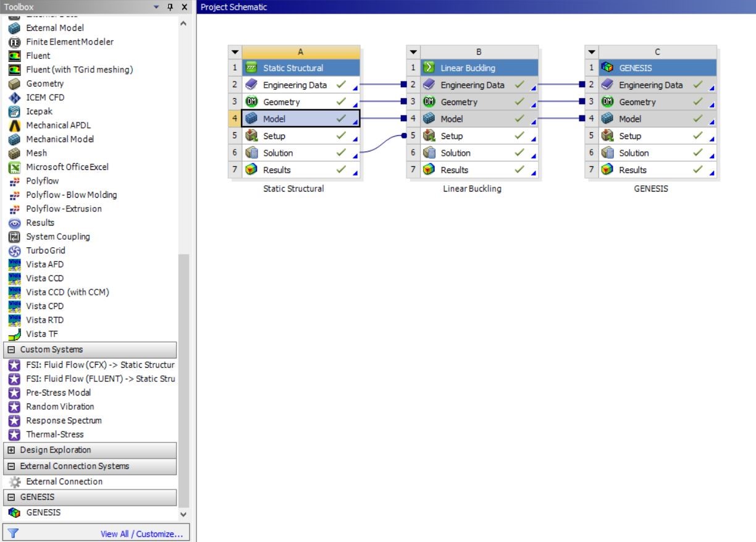Select Linear Buckling title cell in system B
756x542 pixels.
coord(479,68)
